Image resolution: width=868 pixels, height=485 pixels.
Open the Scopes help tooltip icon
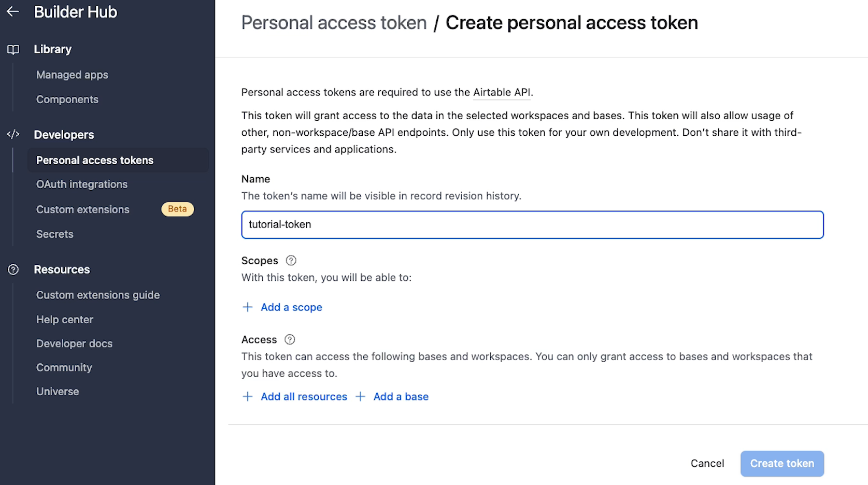291,261
